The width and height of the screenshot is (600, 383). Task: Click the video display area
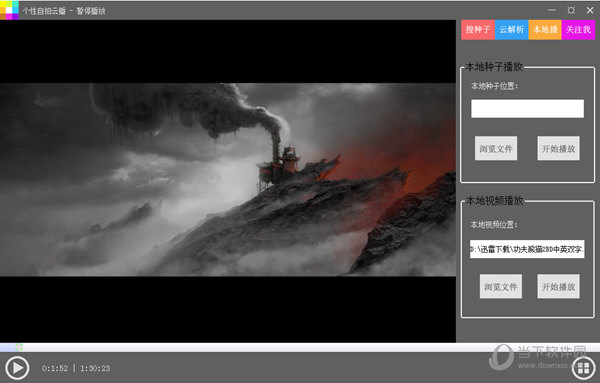pos(228,181)
